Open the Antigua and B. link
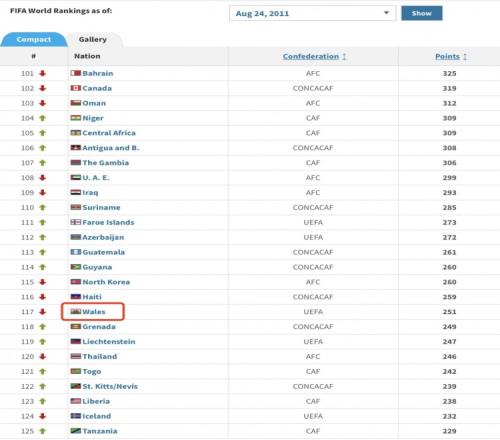500x440 pixels. (111, 148)
